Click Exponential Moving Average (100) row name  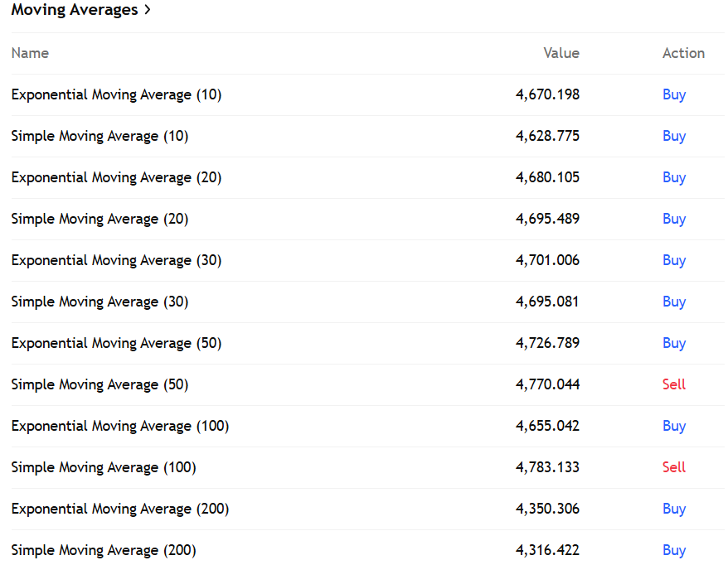point(120,426)
